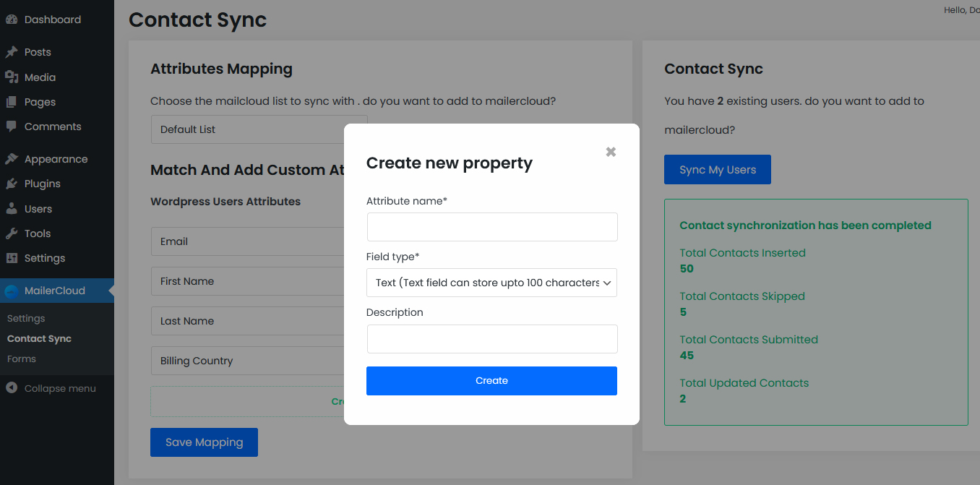
Task: Click the Media library icon
Action: (12, 77)
